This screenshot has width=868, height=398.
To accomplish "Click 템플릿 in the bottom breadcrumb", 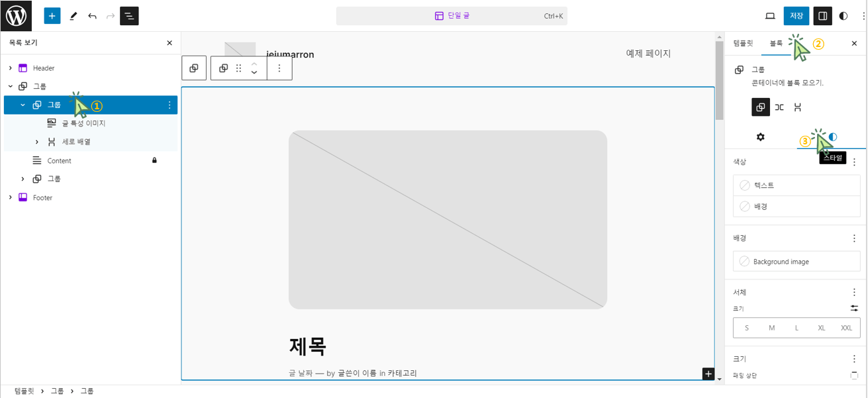I will [24, 391].
